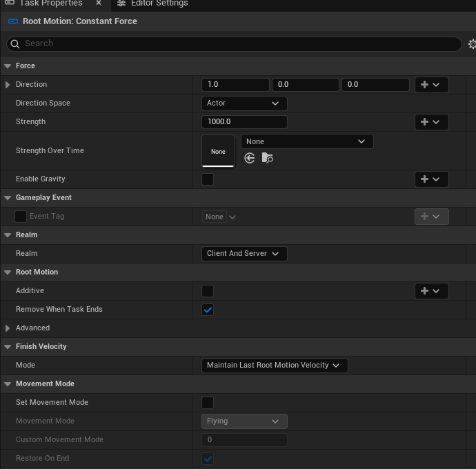Screen dimensions: 476x469
Task: Browse to Strength Over Time asset in Content Browser
Action: point(267,158)
